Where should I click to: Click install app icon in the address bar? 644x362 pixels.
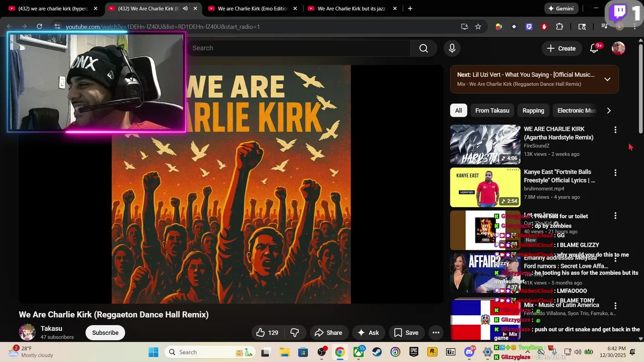464,27
